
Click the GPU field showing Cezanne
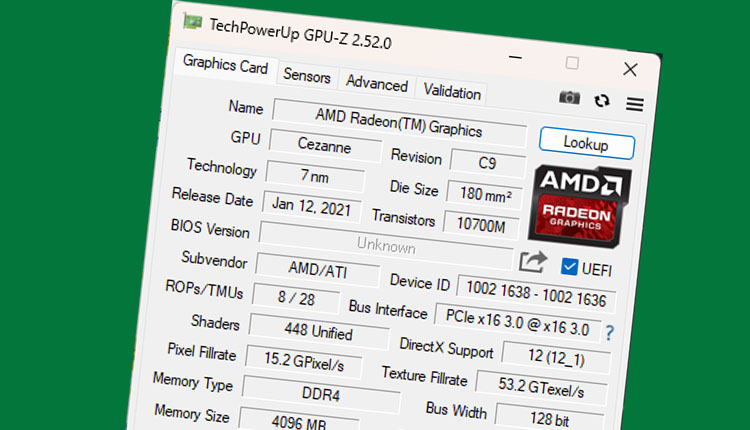click(325, 145)
